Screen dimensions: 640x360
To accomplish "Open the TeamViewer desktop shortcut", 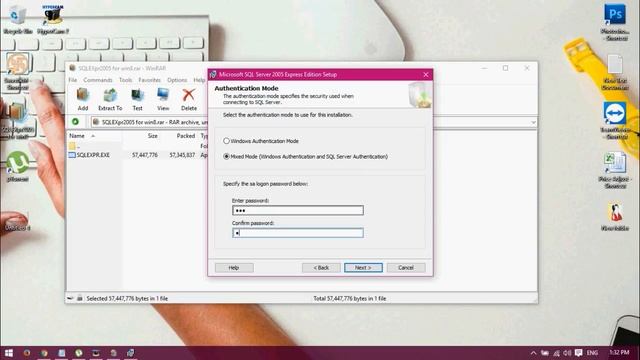I will click(615, 120).
